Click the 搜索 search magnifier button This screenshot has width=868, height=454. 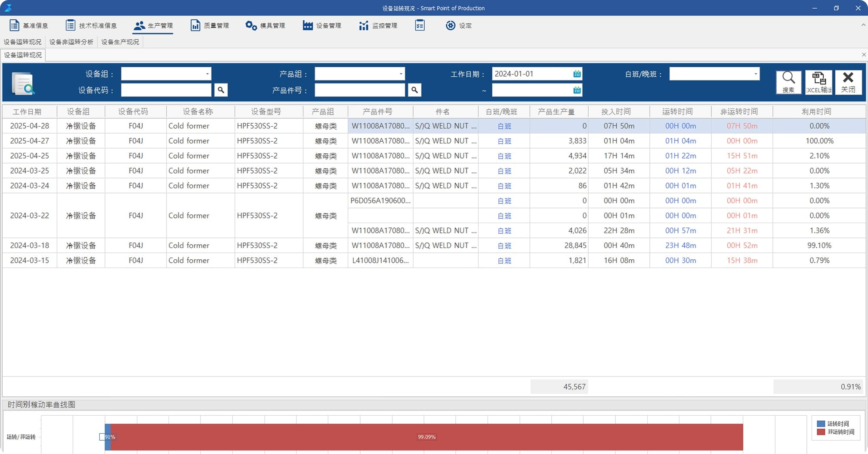pyautogui.click(x=788, y=82)
